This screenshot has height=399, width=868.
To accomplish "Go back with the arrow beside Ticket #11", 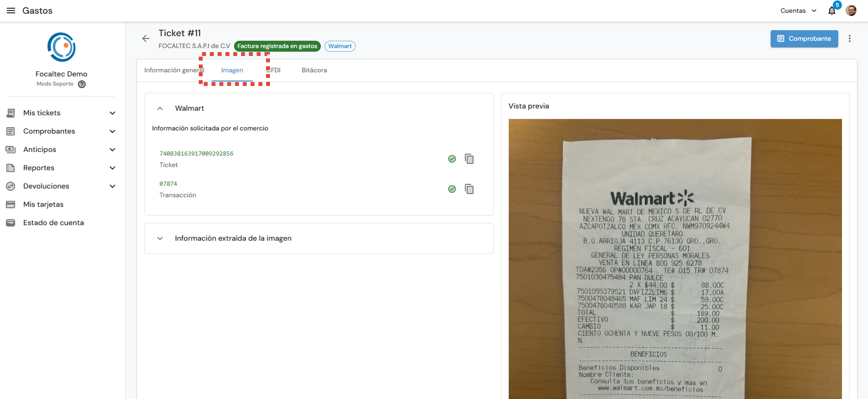I will (146, 39).
